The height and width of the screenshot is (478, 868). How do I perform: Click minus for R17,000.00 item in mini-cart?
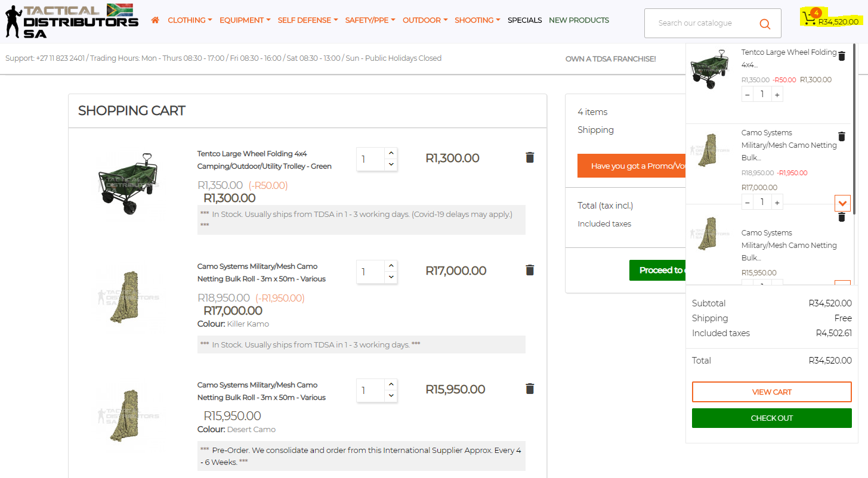point(747,202)
